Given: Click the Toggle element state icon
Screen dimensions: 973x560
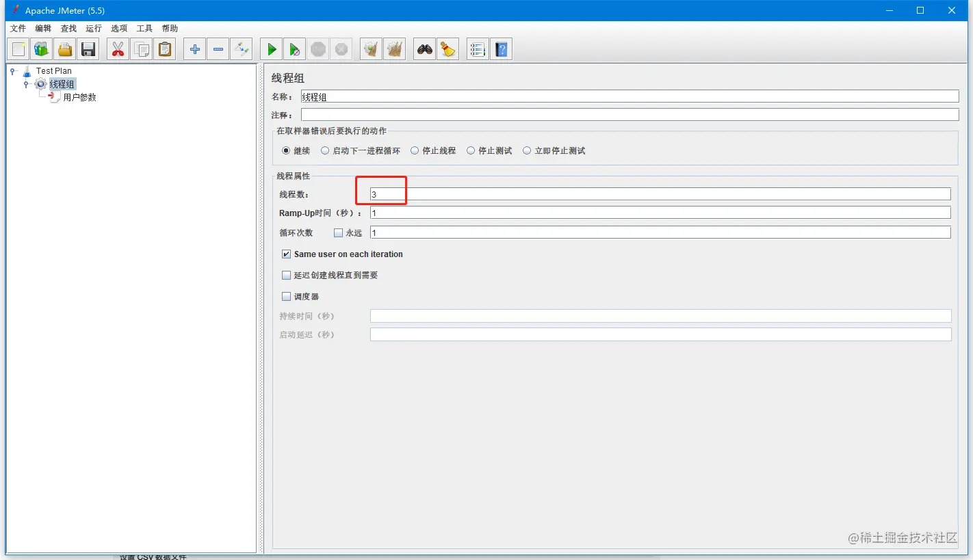Looking at the screenshot, I should 241,49.
